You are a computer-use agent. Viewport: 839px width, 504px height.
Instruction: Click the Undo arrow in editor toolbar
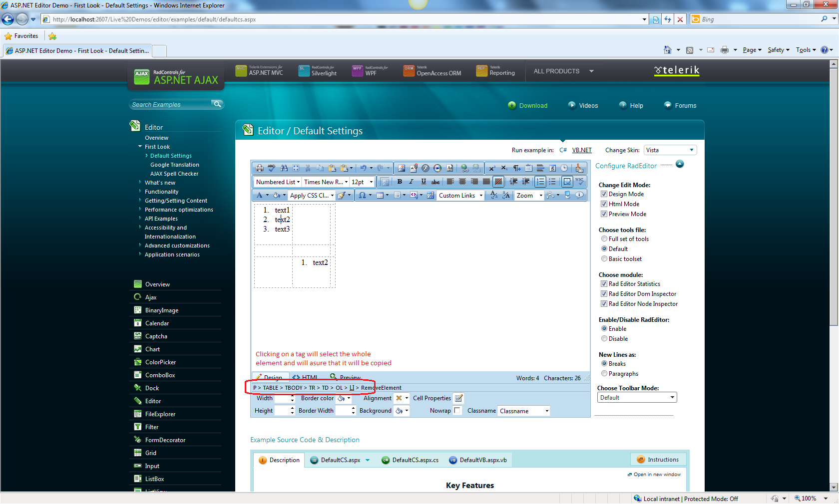364,168
